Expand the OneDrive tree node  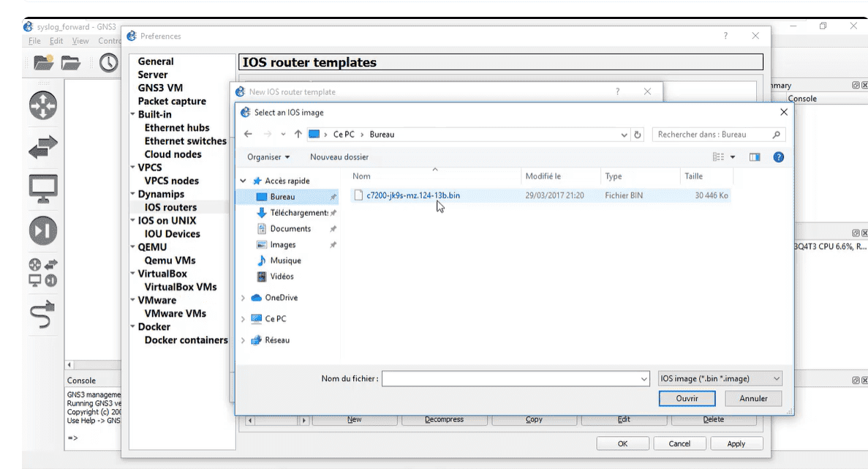pos(243,298)
